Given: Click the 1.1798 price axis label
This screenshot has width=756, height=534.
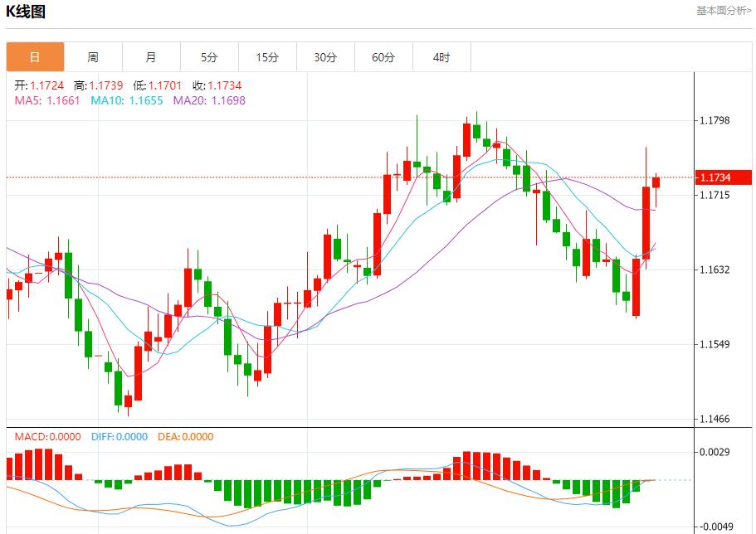Looking at the screenshot, I should (715, 121).
